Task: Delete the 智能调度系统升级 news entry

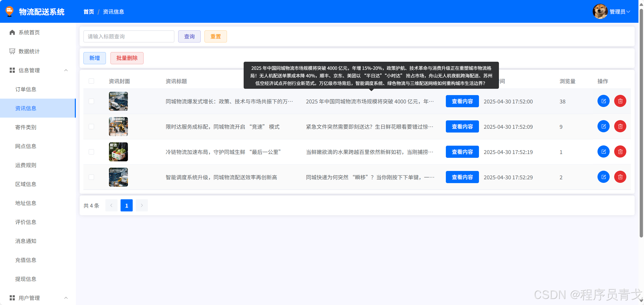Action: click(x=620, y=177)
